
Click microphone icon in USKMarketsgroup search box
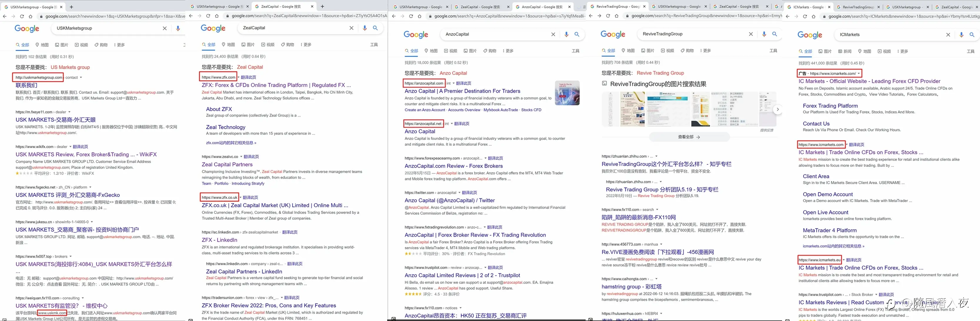point(178,28)
